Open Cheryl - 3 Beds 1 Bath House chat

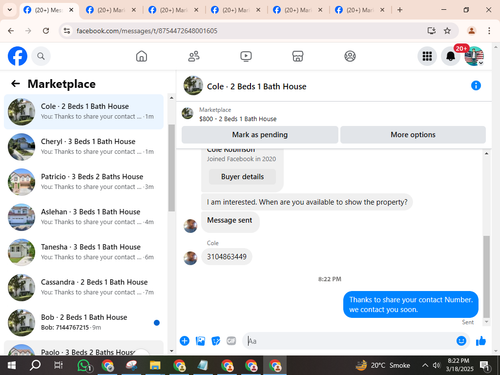(x=84, y=147)
